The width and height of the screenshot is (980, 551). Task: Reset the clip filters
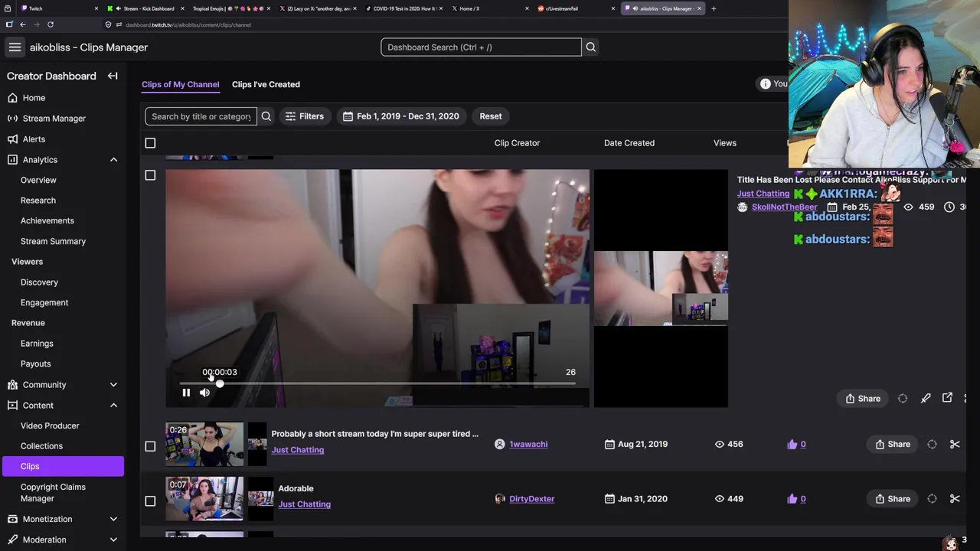tap(491, 116)
